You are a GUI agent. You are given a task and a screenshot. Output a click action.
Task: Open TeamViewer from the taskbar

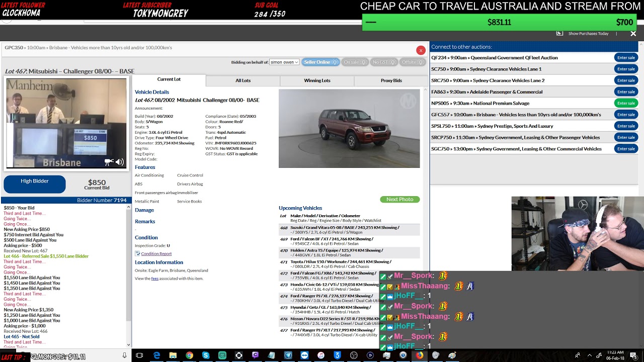point(304,355)
